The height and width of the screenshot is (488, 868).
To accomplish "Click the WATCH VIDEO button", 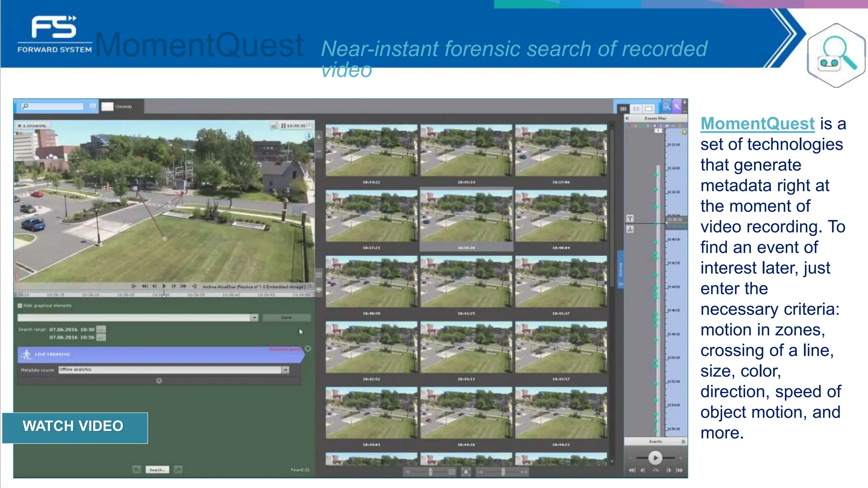I will 75,428.
